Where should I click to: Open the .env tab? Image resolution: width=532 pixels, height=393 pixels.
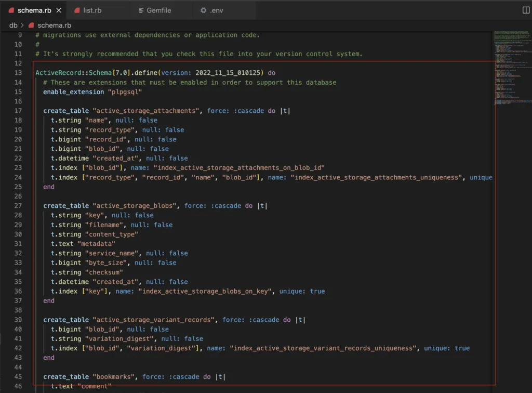(x=216, y=10)
